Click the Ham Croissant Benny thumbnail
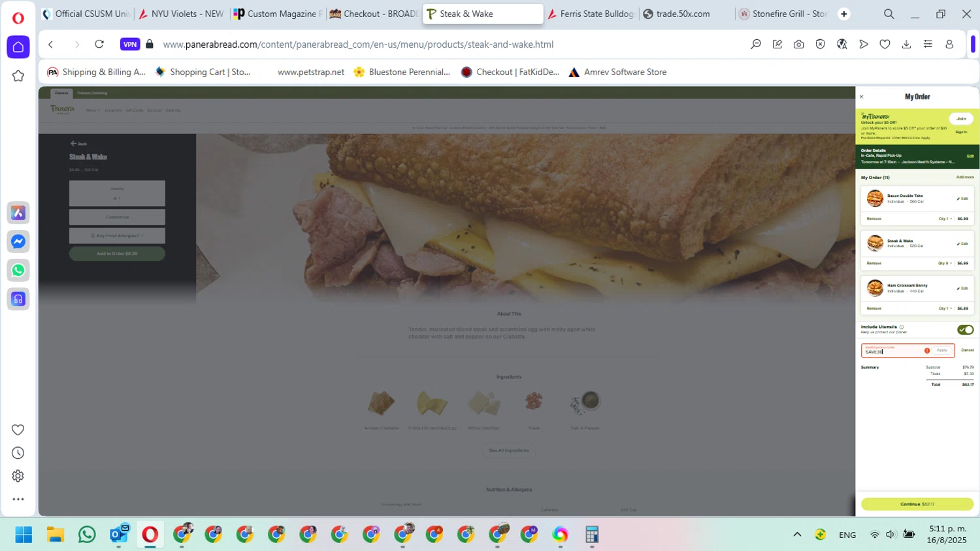Image resolution: width=980 pixels, height=551 pixels. click(x=875, y=288)
